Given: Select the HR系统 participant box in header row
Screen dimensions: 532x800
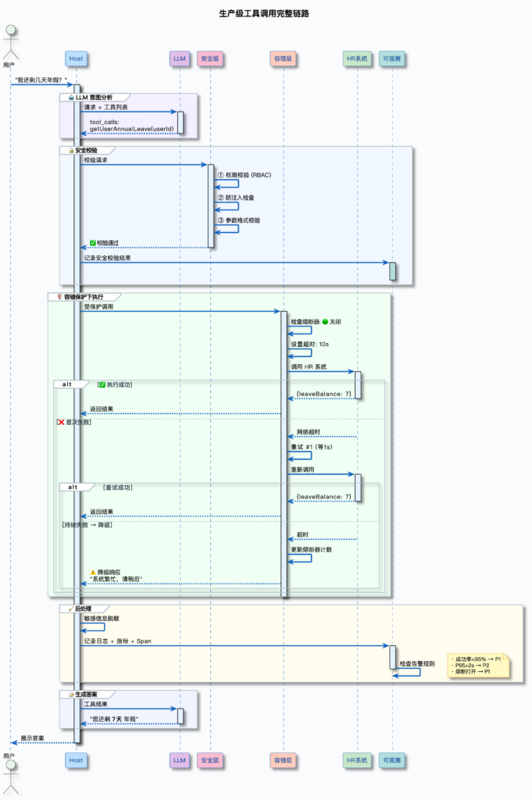Looking at the screenshot, I should (x=357, y=59).
